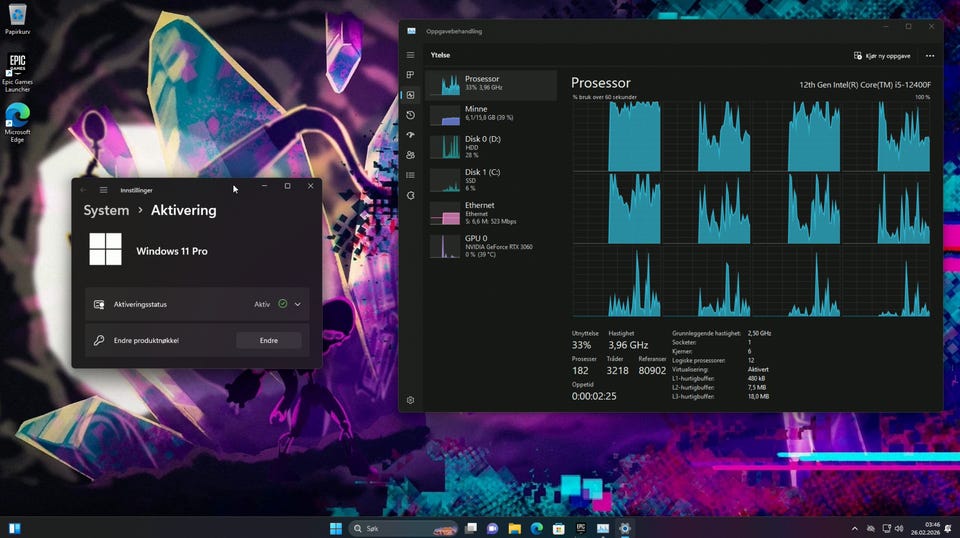This screenshot has height=538, width=960.
Task: Open Details list icon in Task Manager sidebar
Action: click(x=410, y=175)
